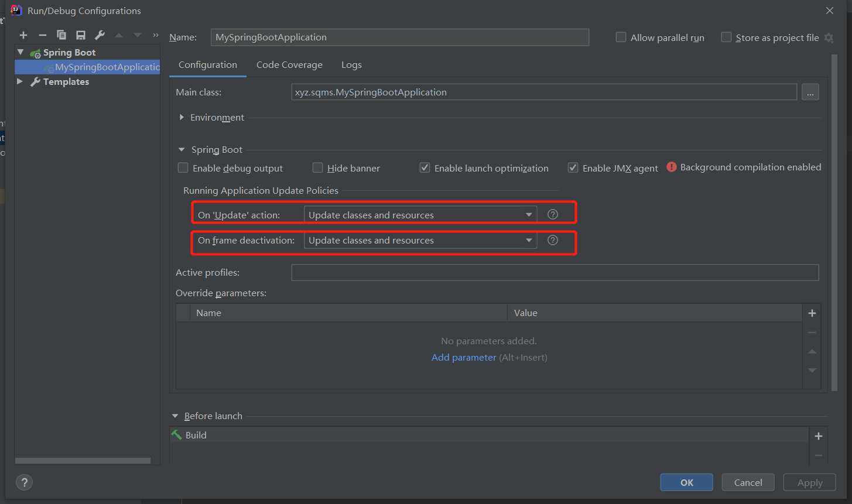Open Store as project file settings gear
Viewport: 852px width, 504px height.
point(829,37)
